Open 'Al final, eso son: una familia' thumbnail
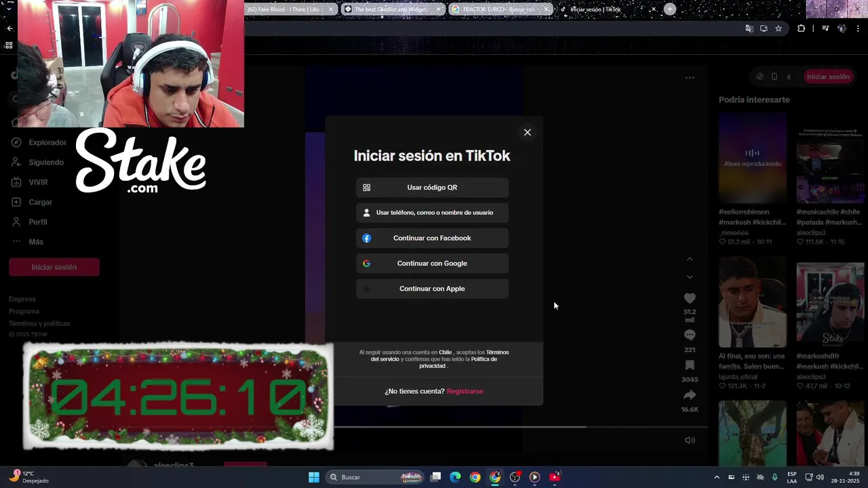This screenshot has height=488, width=868. 753,302
